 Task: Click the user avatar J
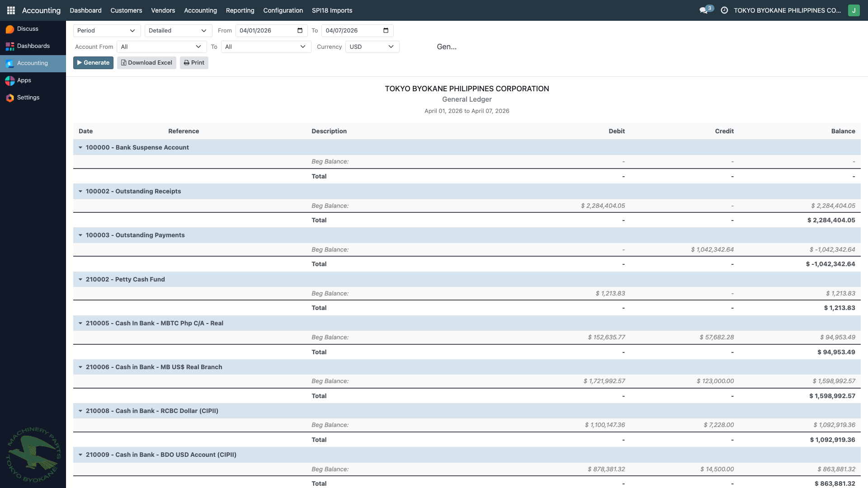854,10
